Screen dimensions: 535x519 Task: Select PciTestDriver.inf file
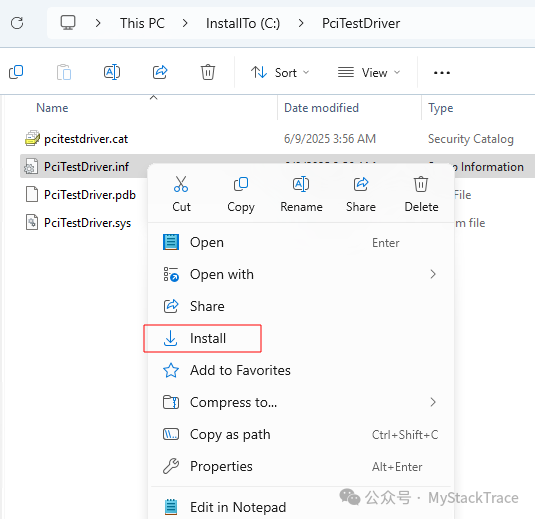(x=86, y=167)
